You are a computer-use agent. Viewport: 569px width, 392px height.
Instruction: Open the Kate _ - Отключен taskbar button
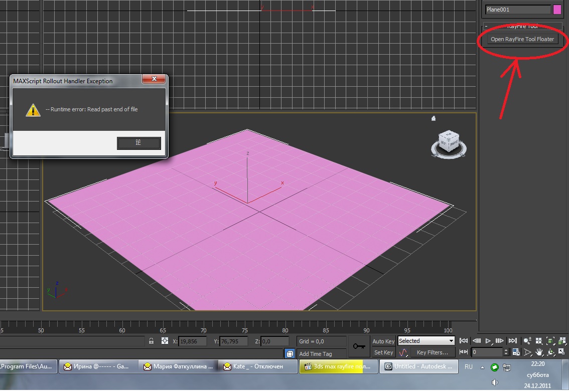[258, 366]
